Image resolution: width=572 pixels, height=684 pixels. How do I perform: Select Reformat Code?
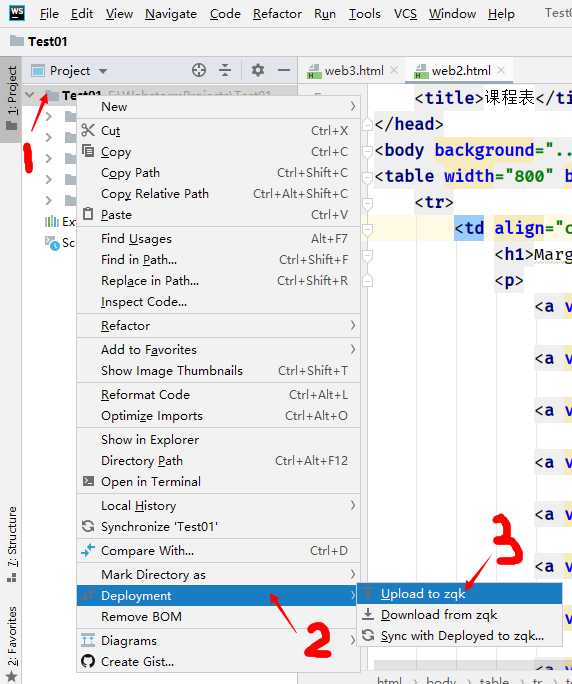pyautogui.click(x=218, y=394)
